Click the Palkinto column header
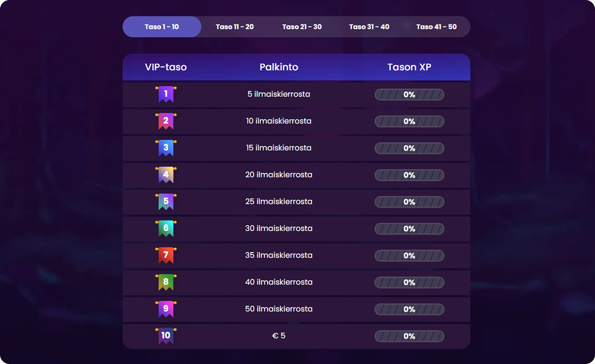This screenshot has height=364, width=595. click(x=279, y=67)
